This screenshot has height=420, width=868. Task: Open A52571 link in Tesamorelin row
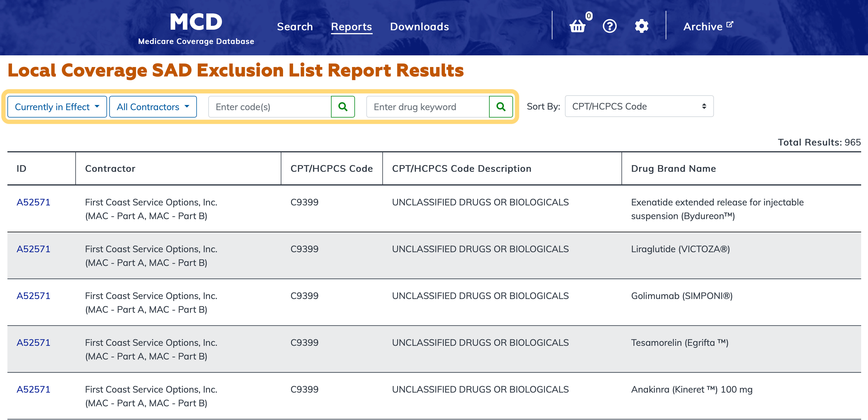tap(33, 343)
